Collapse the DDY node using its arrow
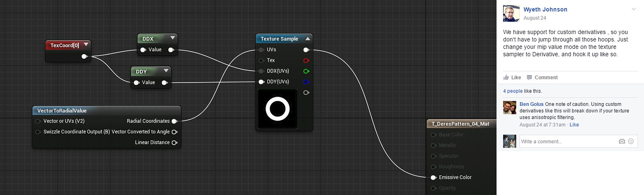 [x=166, y=71]
